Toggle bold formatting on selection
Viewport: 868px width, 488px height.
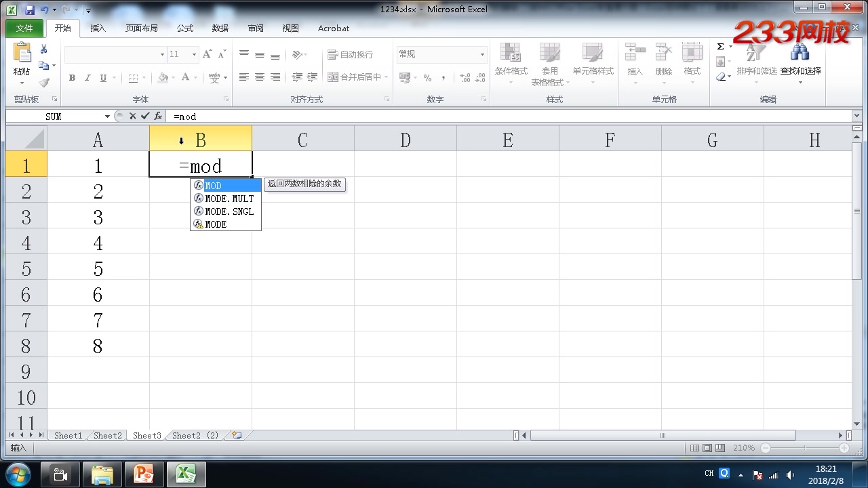[x=71, y=77]
